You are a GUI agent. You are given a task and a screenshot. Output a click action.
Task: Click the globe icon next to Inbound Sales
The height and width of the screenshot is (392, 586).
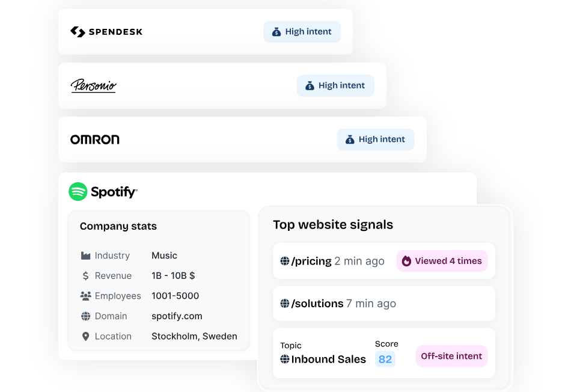(285, 359)
